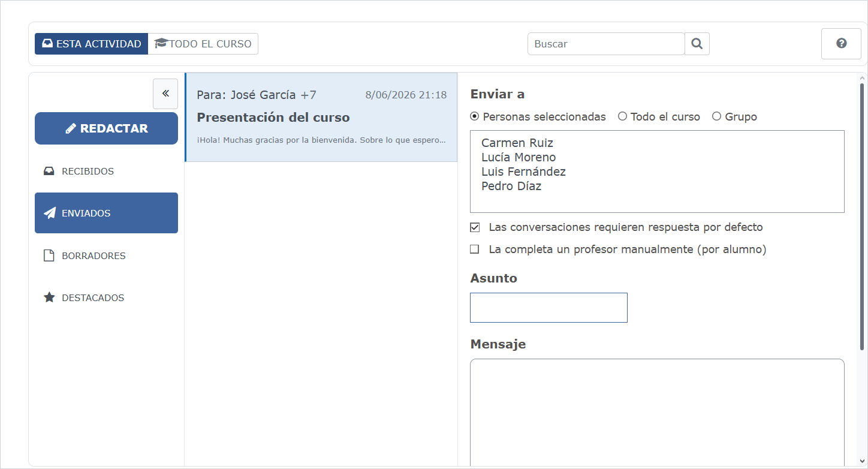Click graduation cap icon on Todo el Curso
The height and width of the screenshot is (469, 868).
click(161, 44)
